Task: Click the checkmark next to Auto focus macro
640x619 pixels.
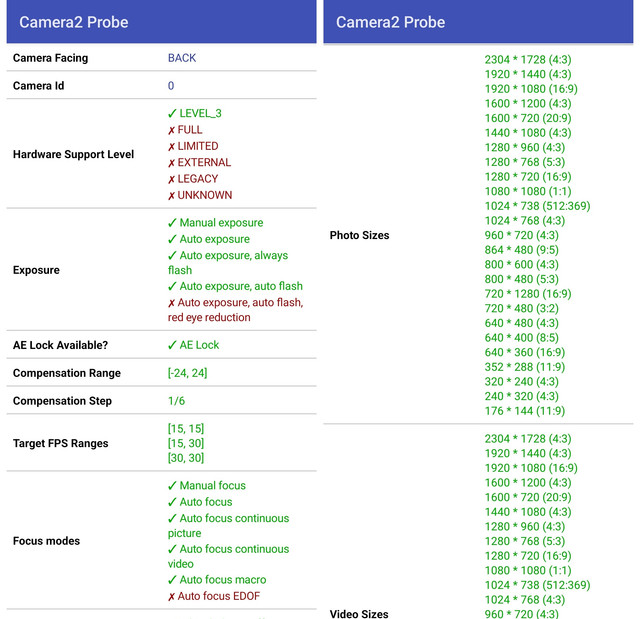Action: click(x=172, y=580)
